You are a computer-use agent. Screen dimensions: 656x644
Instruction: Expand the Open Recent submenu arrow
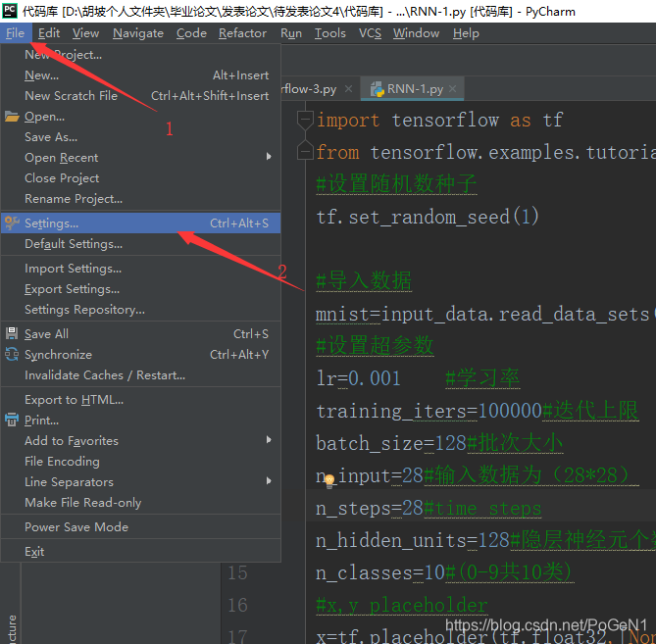pyautogui.click(x=269, y=157)
